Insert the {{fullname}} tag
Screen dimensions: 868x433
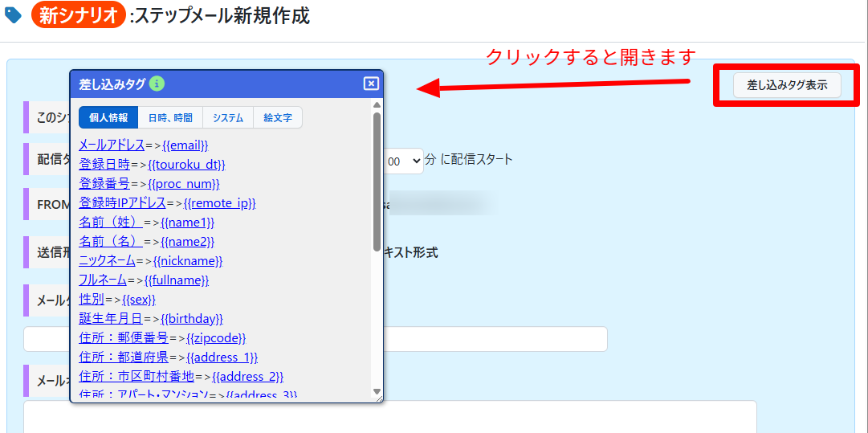click(177, 280)
